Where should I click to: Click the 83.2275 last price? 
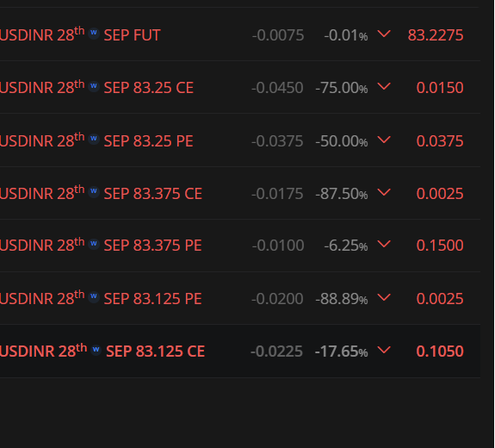point(436,35)
